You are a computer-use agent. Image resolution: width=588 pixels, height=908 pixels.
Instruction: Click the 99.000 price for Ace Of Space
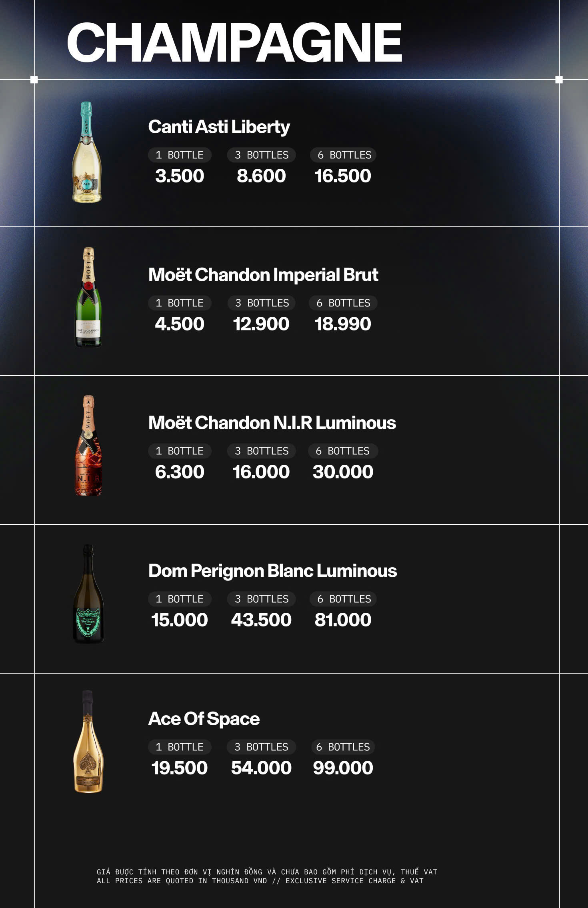[343, 768]
